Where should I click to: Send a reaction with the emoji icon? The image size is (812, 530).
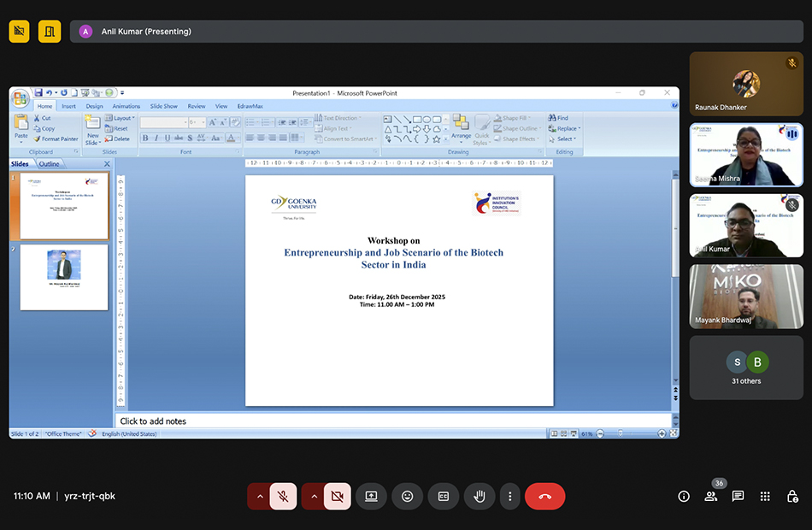(407, 496)
